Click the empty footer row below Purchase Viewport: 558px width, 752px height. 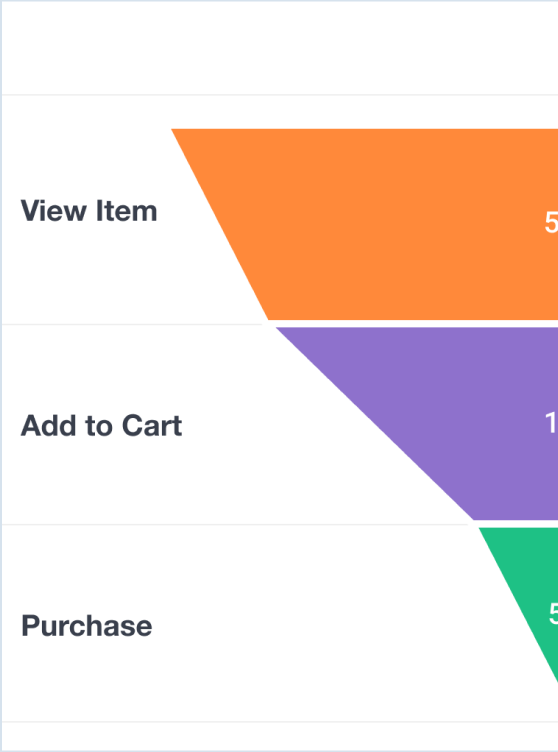click(x=280, y=736)
